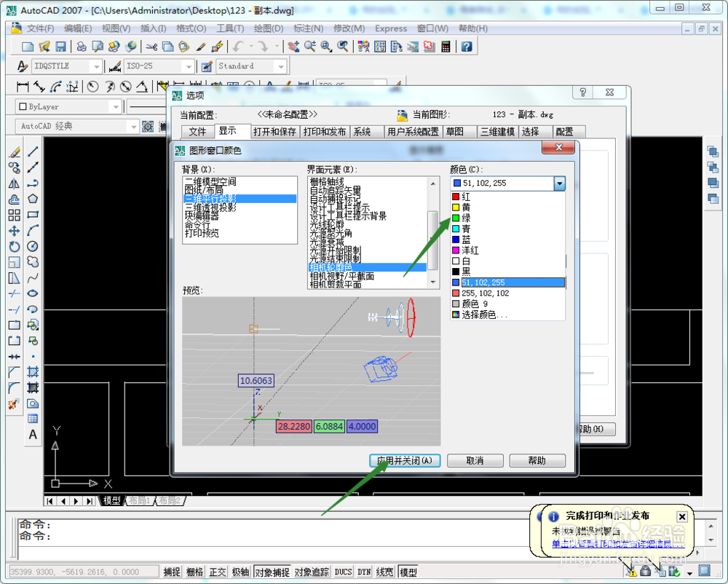Click the 取消 button
Image resolution: width=728 pixels, height=584 pixels.
(475, 460)
